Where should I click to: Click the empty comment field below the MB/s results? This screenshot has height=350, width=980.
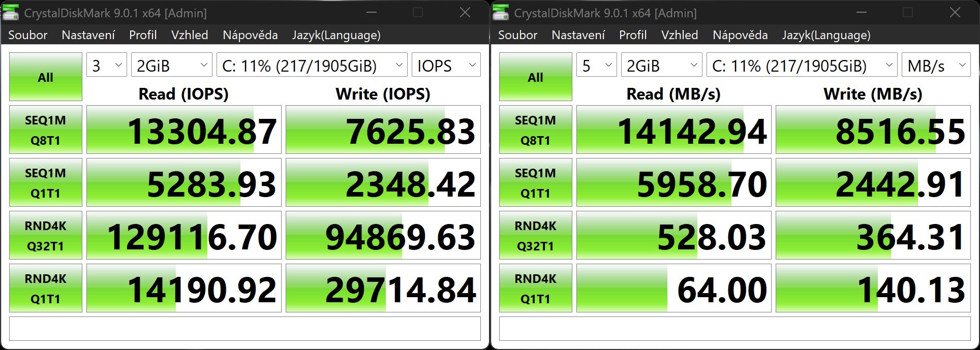(734, 329)
